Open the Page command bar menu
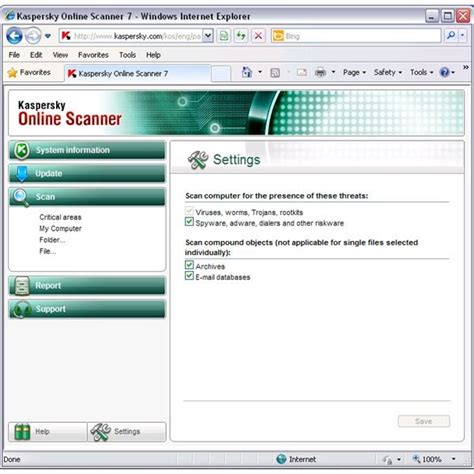474x474 pixels. 354,72
